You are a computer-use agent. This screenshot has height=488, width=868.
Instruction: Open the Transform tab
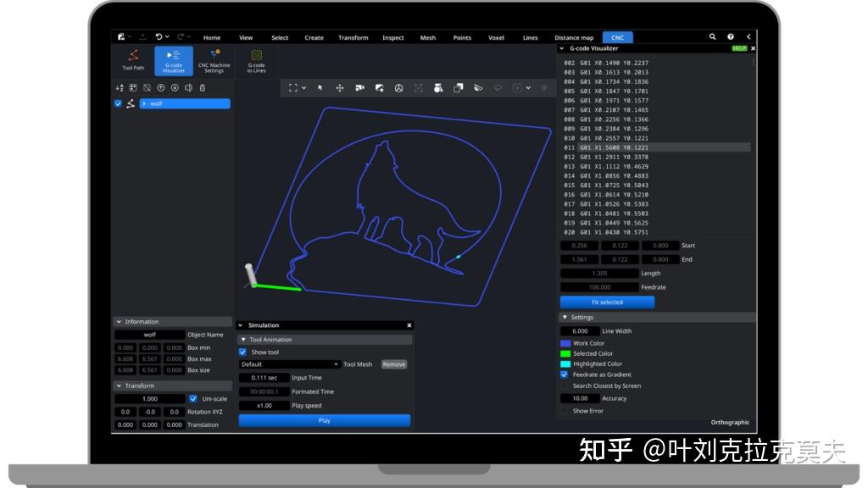(x=353, y=37)
